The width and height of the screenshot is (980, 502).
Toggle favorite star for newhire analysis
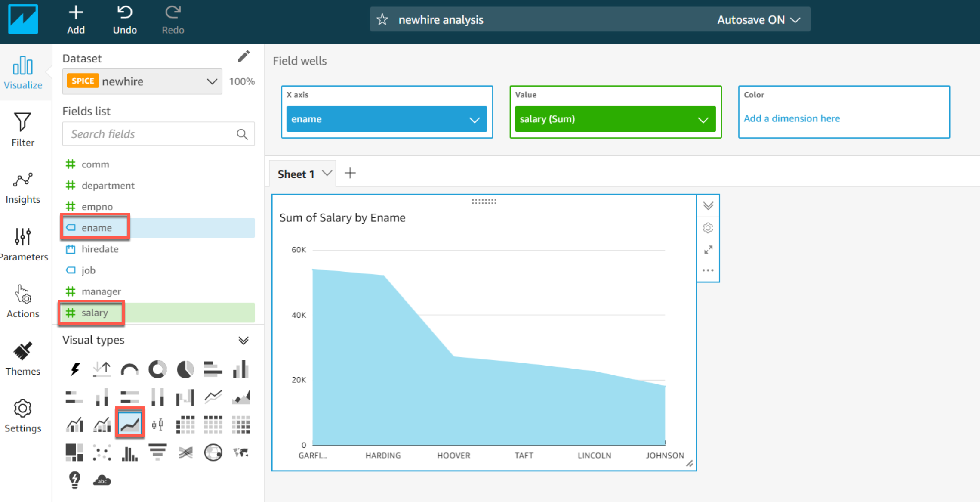coord(382,20)
